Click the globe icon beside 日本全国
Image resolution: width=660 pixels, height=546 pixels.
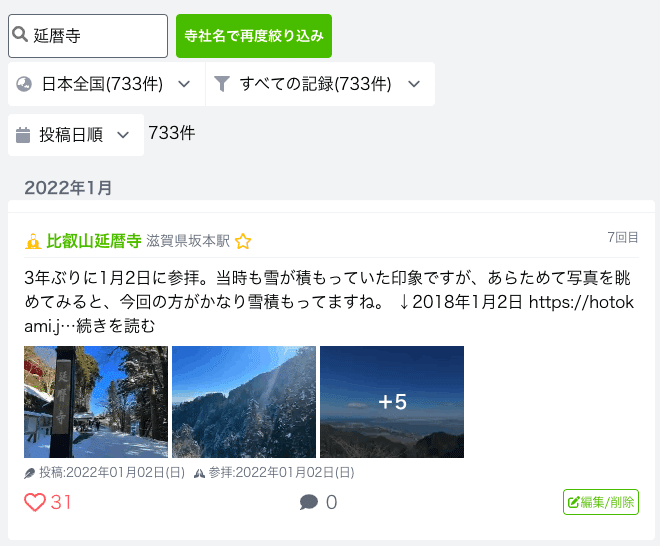point(24,84)
